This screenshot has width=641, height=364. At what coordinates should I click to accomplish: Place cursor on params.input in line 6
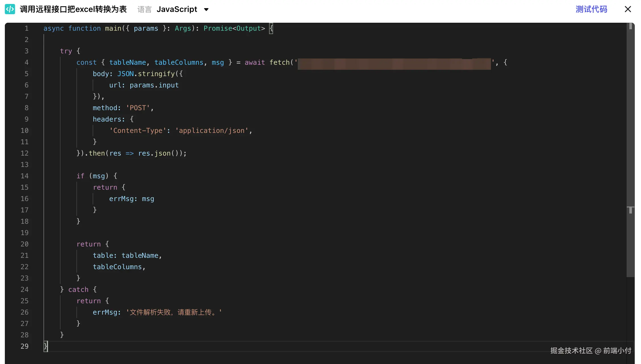(x=154, y=85)
